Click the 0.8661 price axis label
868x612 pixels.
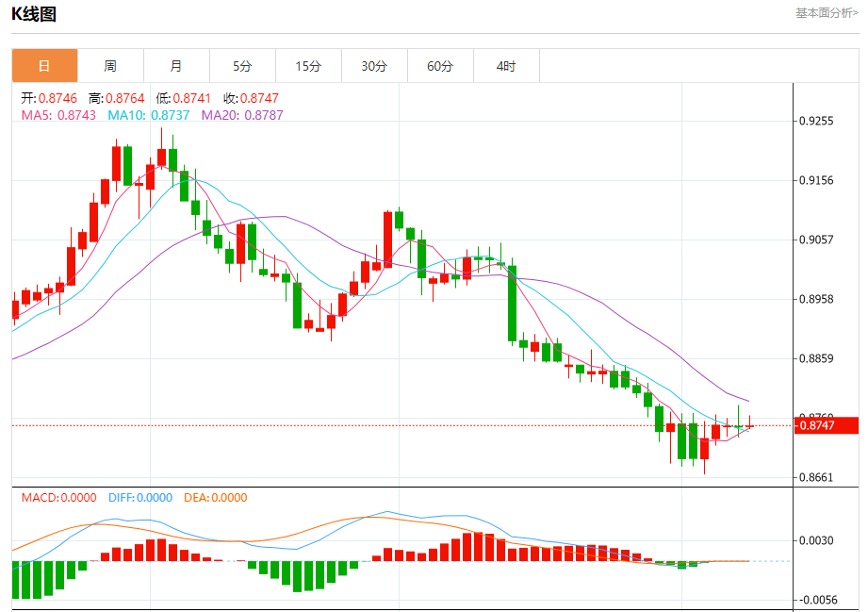point(816,477)
